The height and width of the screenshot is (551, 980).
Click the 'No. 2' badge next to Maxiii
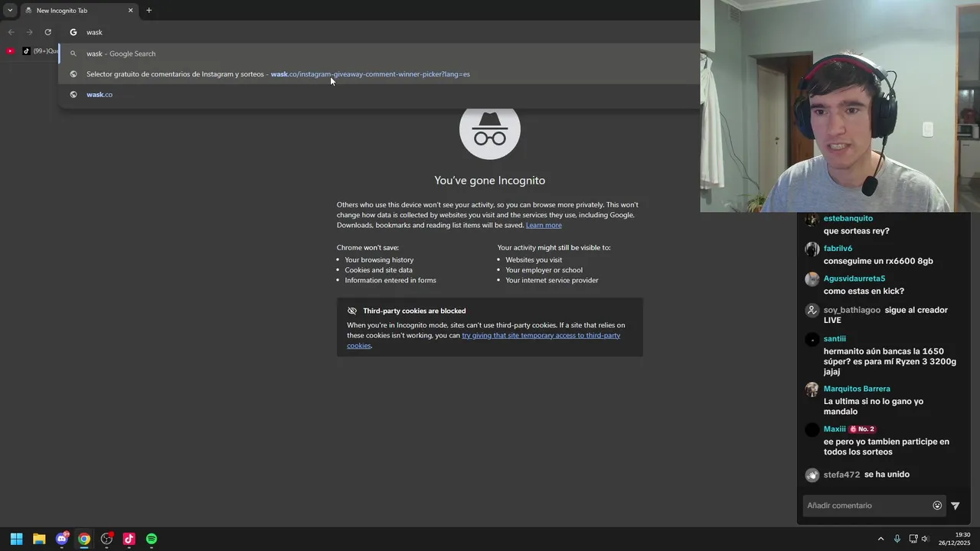(862, 429)
